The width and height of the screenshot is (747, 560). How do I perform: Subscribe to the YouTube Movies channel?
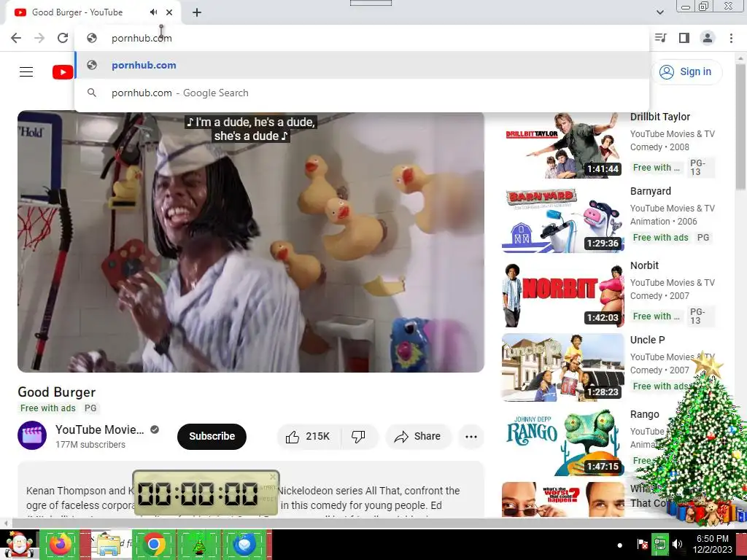coord(212,436)
